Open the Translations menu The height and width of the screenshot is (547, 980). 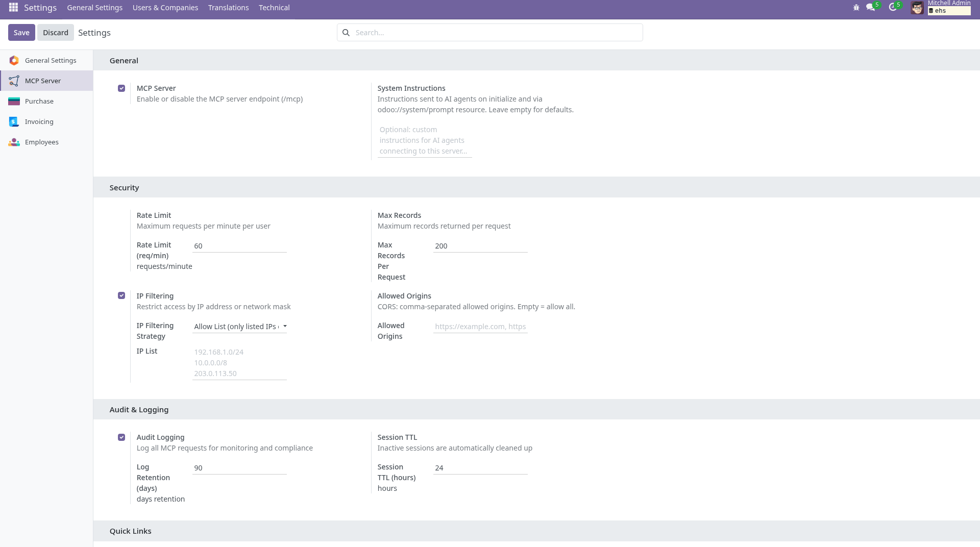(228, 8)
